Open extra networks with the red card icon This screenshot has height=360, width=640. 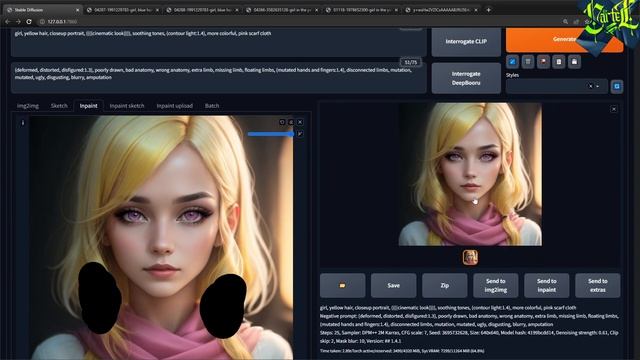pos(543,62)
